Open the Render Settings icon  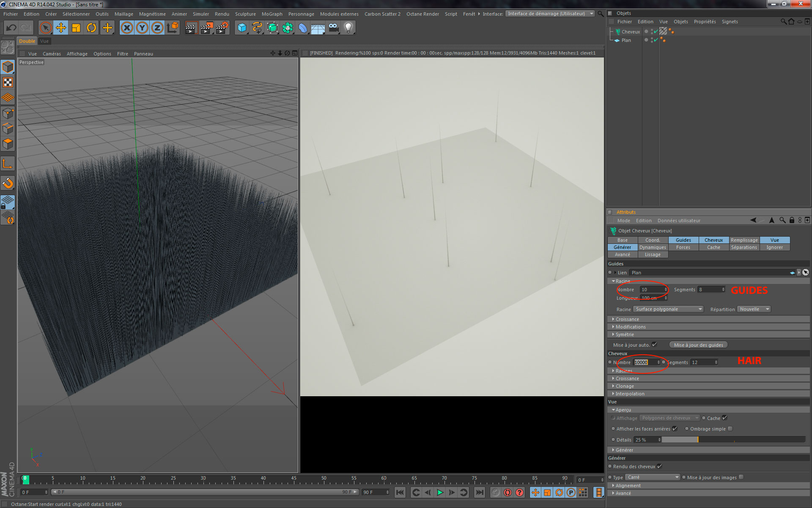click(222, 28)
